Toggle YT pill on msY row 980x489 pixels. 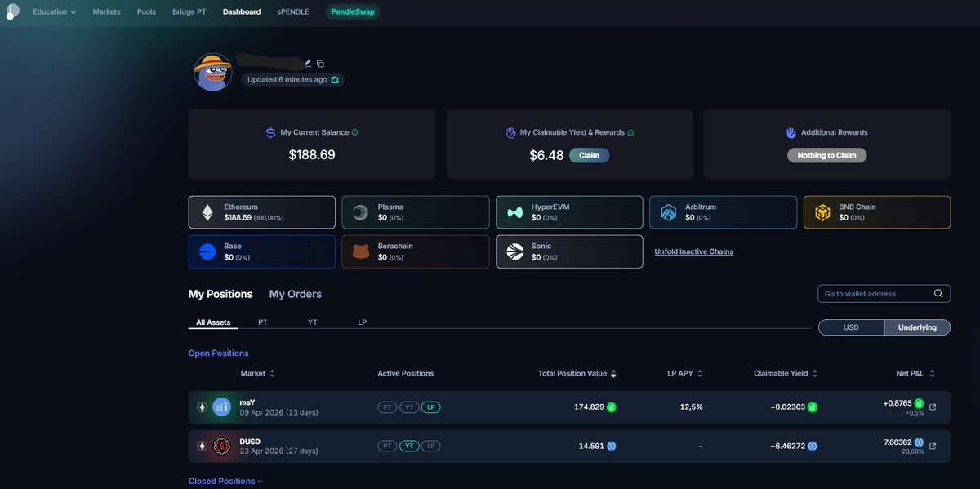pos(409,407)
